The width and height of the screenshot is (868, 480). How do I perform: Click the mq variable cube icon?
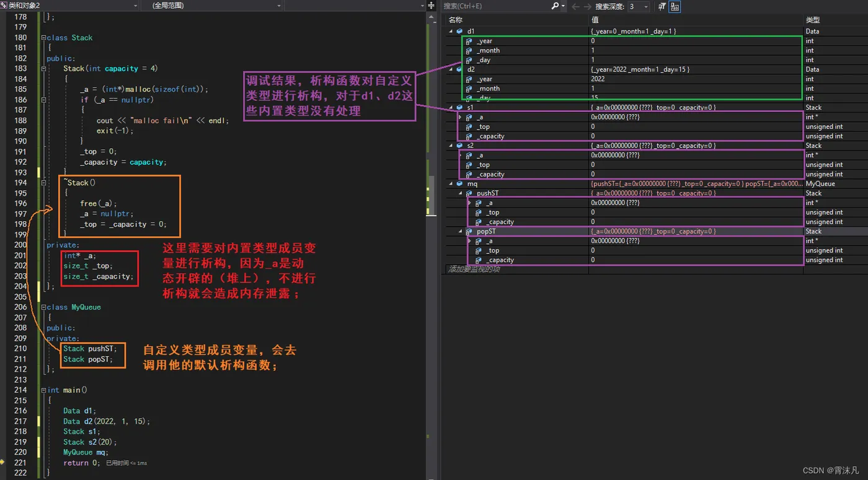(x=459, y=184)
